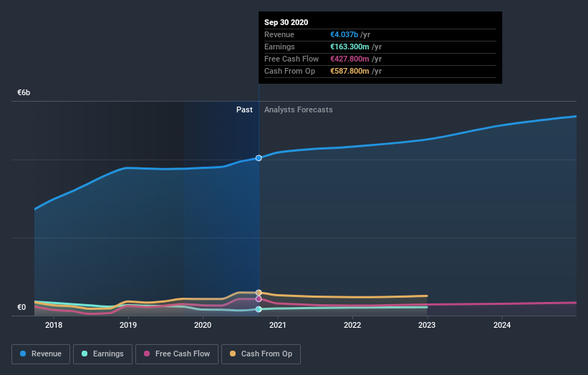Image resolution: width=588 pixels, height=375 pixels.
Task: Toggle the Earnings legend button
Action: click(102, 354)
